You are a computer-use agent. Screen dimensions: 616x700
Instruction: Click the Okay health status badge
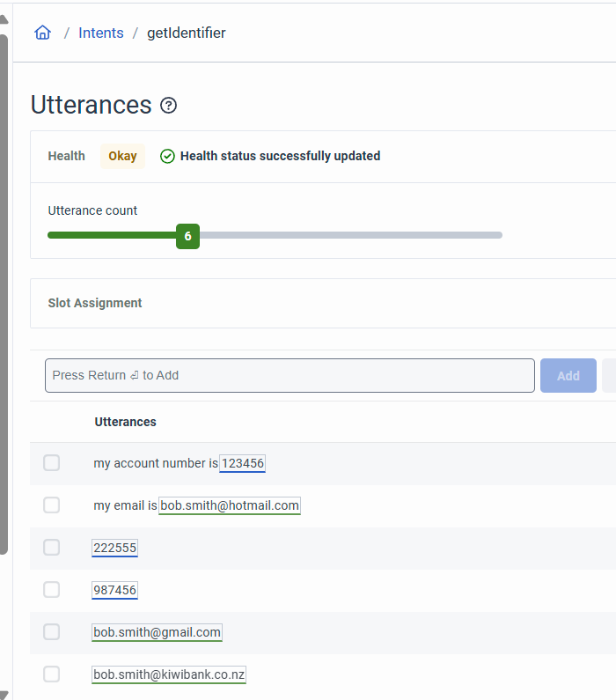point(122,156)
